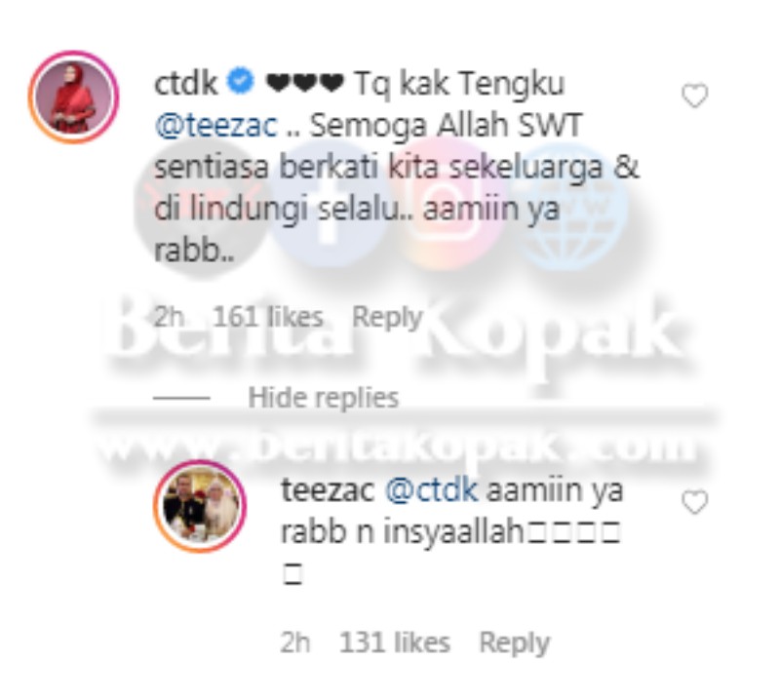Viewport: 780px width, 700px height.
Task: Reply to teezac's comment
Action: [515, 643]
